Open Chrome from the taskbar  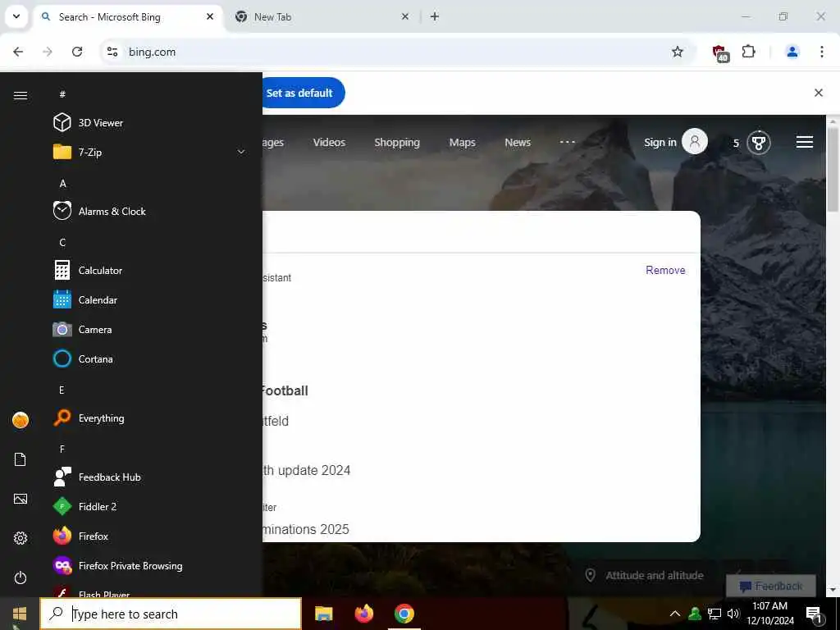tap(404, 614)
